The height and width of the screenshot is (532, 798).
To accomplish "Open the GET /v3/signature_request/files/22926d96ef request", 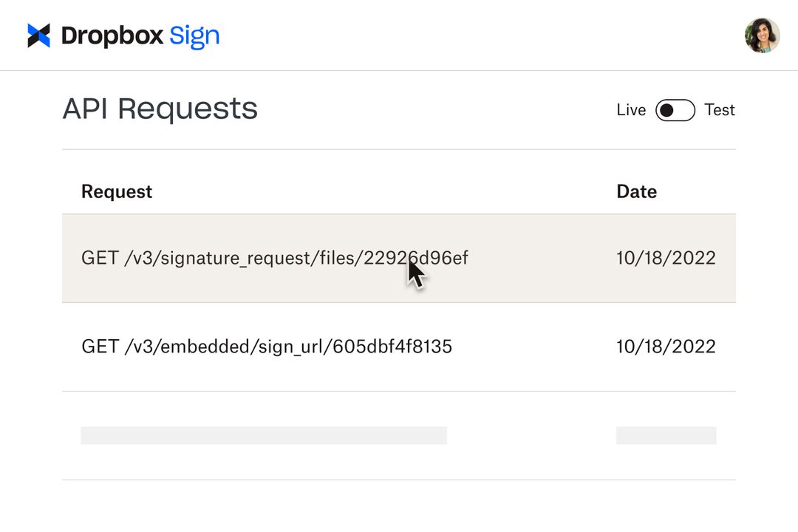I will point(274,258).
